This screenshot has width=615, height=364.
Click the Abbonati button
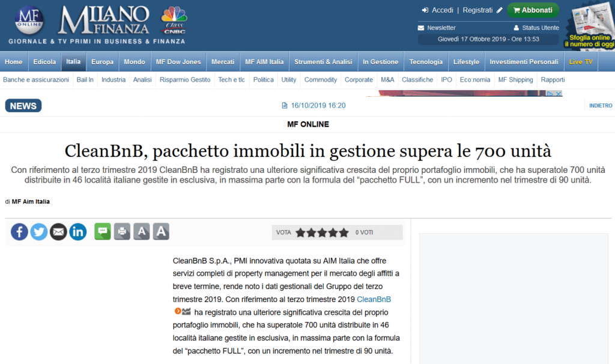533,10
